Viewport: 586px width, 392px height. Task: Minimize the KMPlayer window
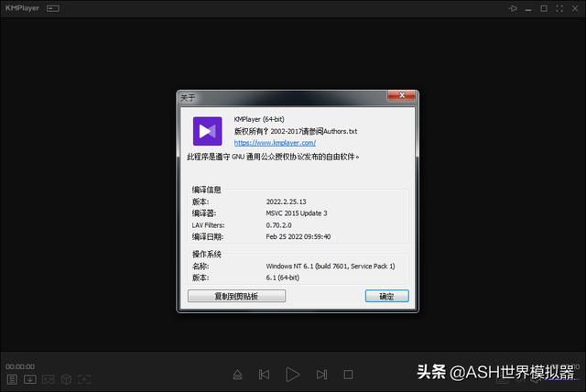tap(528, 9)
